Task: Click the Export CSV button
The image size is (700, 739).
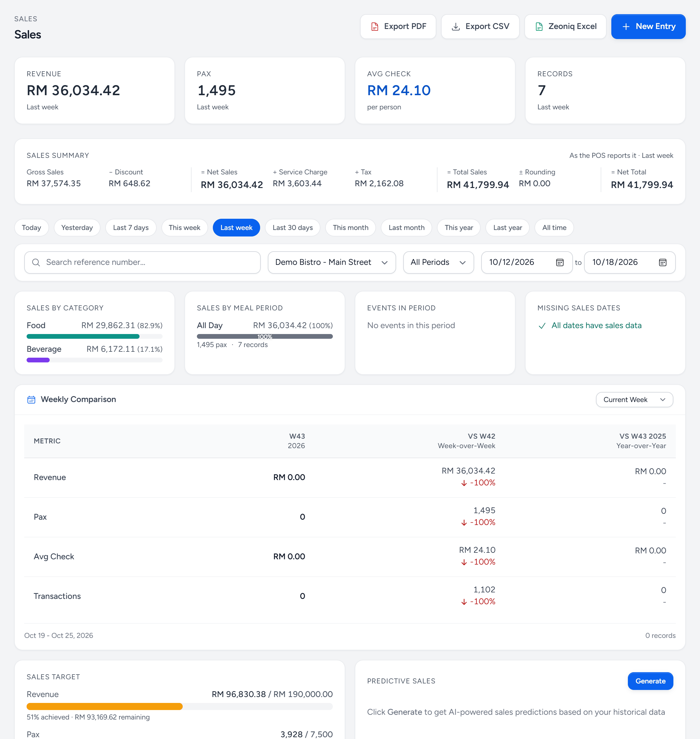Action: pyautogui.click(x=480, y=27)
